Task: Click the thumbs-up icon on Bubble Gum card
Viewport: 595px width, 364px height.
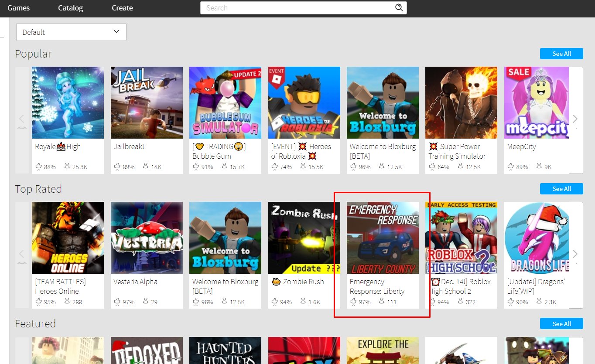Action: coord(195,167)
